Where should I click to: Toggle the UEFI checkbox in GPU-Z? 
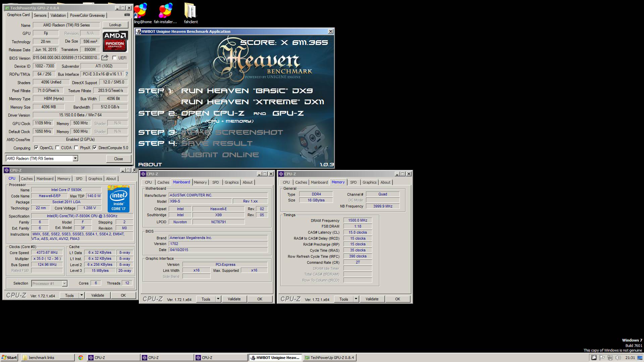[114, 58]
